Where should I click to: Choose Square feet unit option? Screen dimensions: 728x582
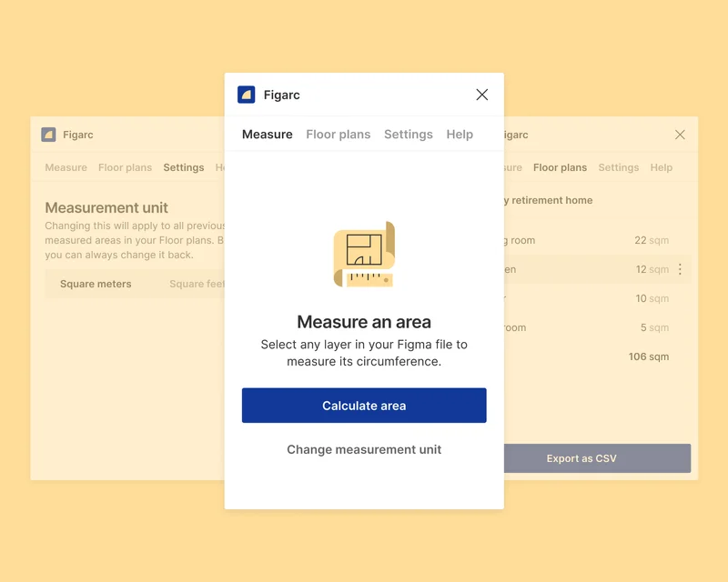click(197, 284)
